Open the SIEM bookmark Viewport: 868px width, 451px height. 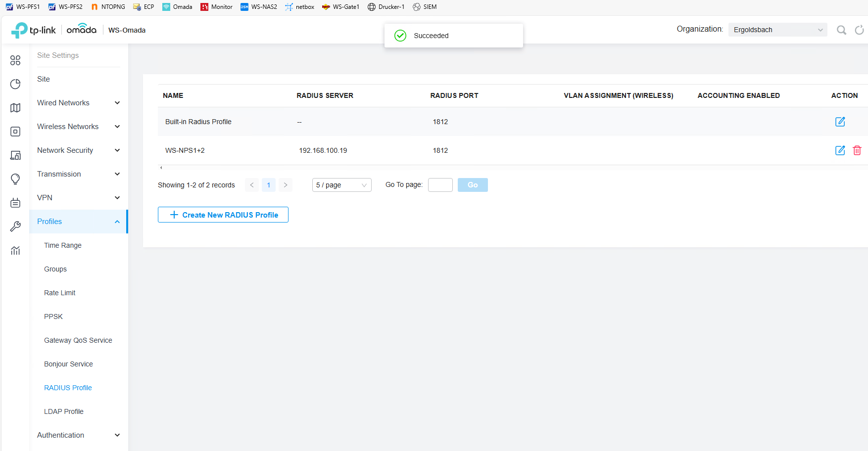(x=425, y=7)
